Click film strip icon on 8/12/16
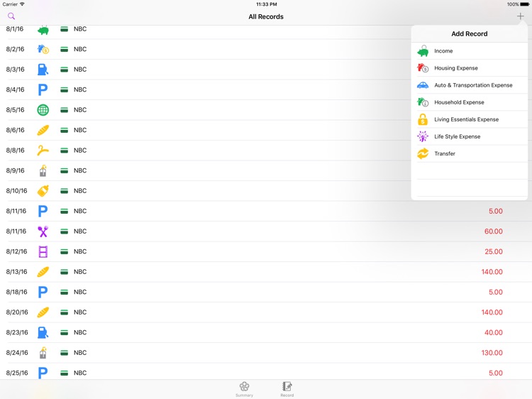 point(43,251)
